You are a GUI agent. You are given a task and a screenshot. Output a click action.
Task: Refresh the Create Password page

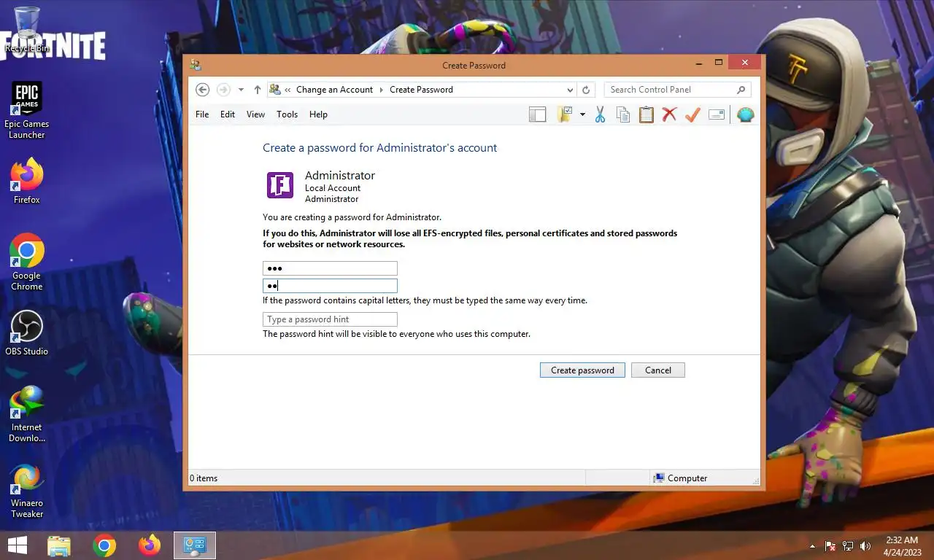pos(585,90)
